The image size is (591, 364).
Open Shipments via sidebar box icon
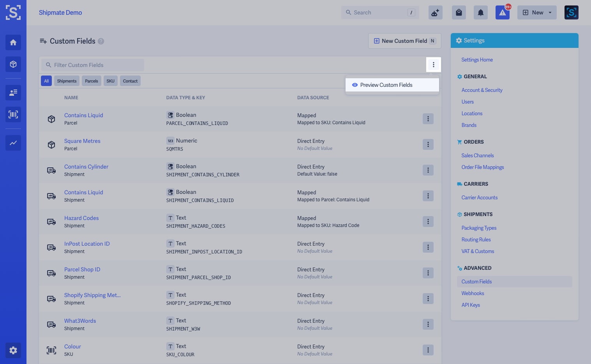[x=13, y=64]
